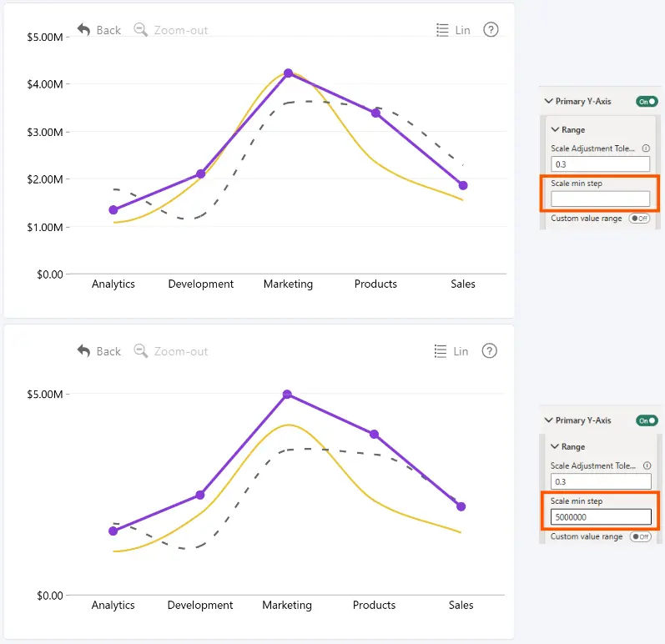Click $5.00M tick label in top chart
Screen dimensions: 665x644
click(x=45, y=38)
